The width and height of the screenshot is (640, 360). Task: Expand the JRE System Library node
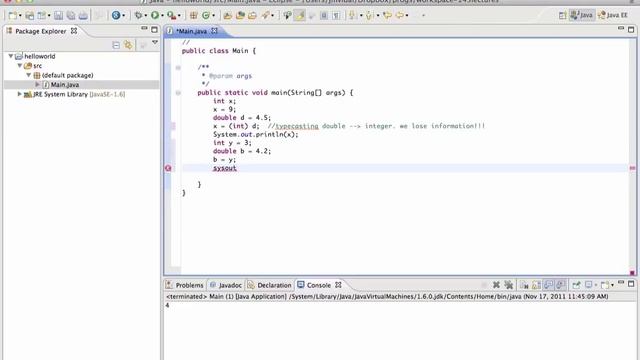pyautogui.click(x=19, y=94)
